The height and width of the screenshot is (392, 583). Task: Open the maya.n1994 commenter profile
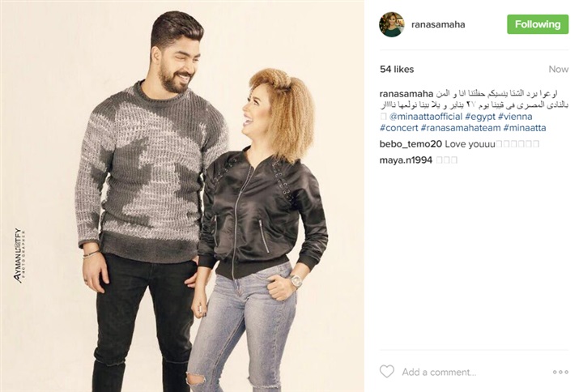pyautogui.click(x=406, y=160)
